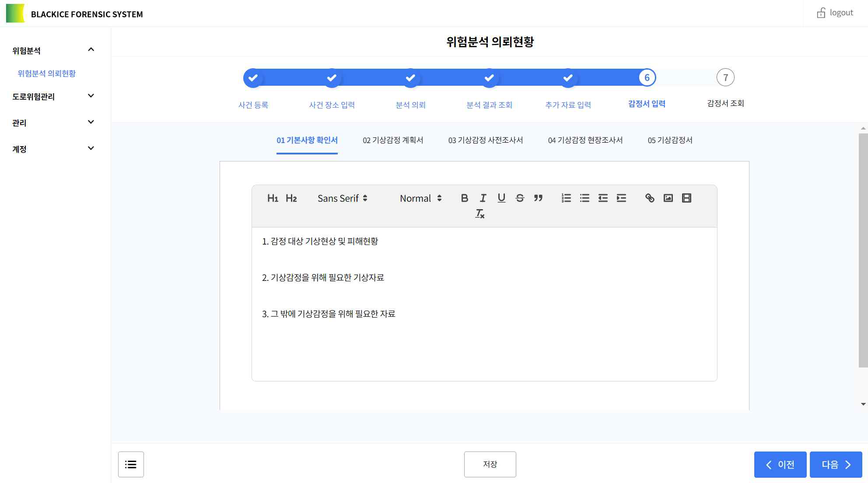Viewport: 868px width, 483px height.
Task: Go back with the 이전 button
Action: [x=780, y=464]
